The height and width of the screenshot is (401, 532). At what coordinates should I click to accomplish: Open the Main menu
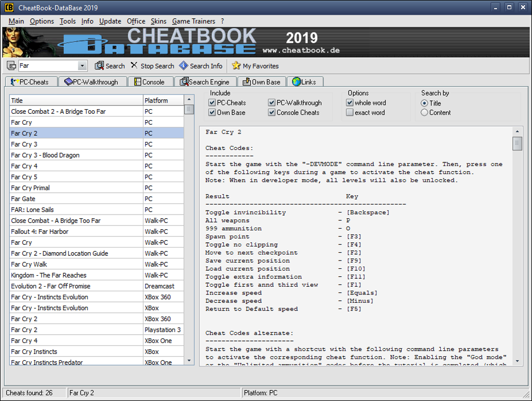(16, 21)
